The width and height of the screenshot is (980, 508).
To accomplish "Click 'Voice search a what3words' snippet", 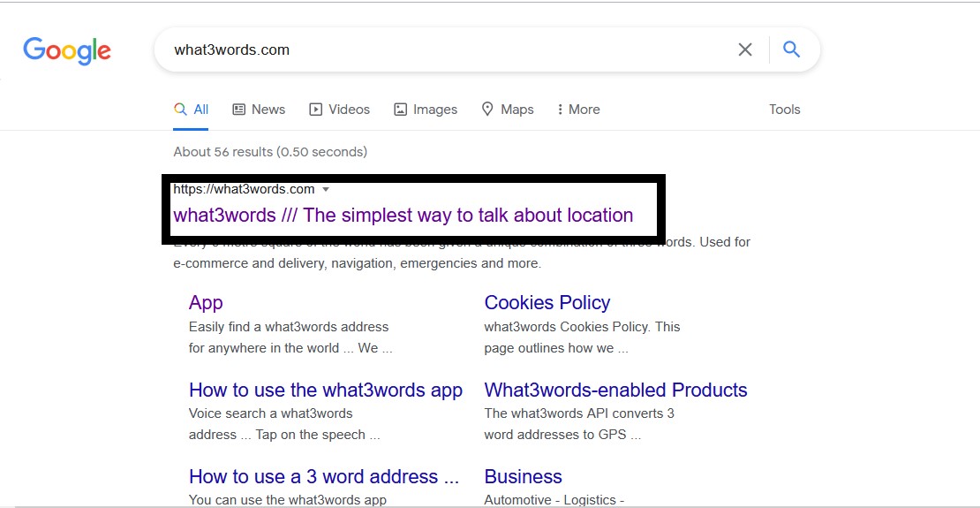I will coord(271,413).
